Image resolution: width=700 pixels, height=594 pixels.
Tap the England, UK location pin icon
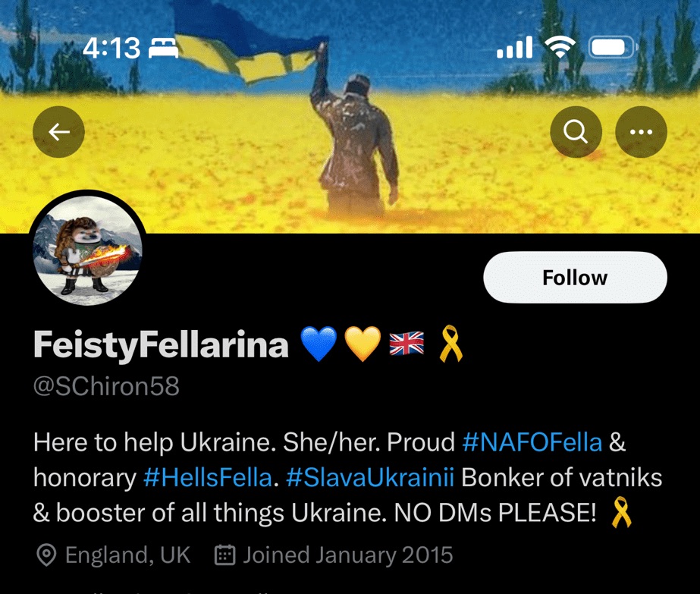[46, 555]
